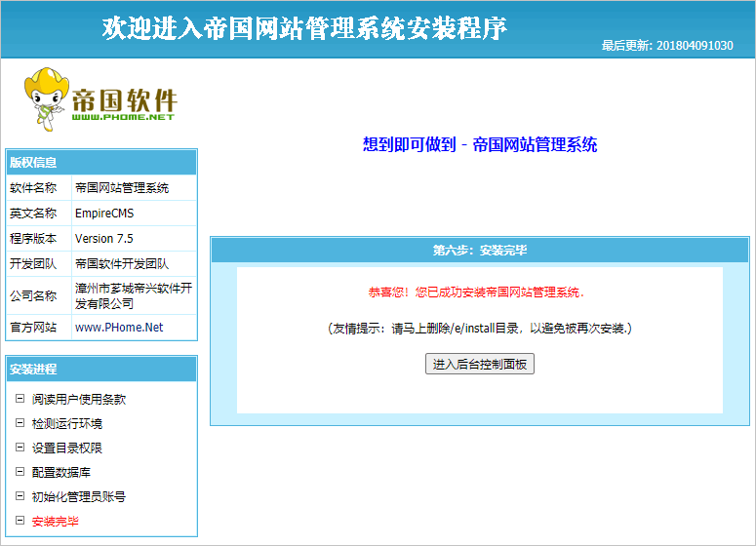Select the 初始化管理员账号 step text
Image resolution: width=756 pixels, height=546 pixels.
[79, 496]
